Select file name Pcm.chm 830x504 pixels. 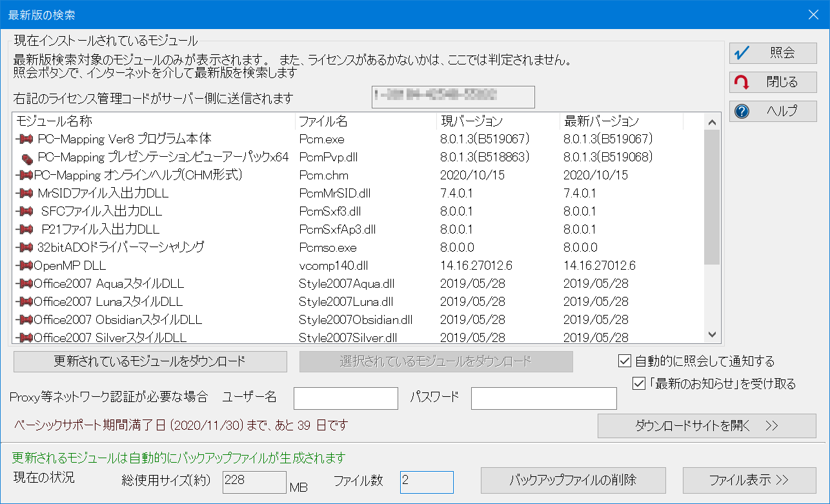click(x=323, y=175)
